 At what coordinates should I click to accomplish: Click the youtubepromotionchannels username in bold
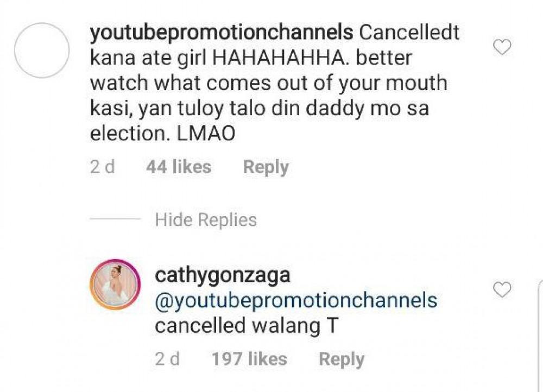(x=222, y=33)
